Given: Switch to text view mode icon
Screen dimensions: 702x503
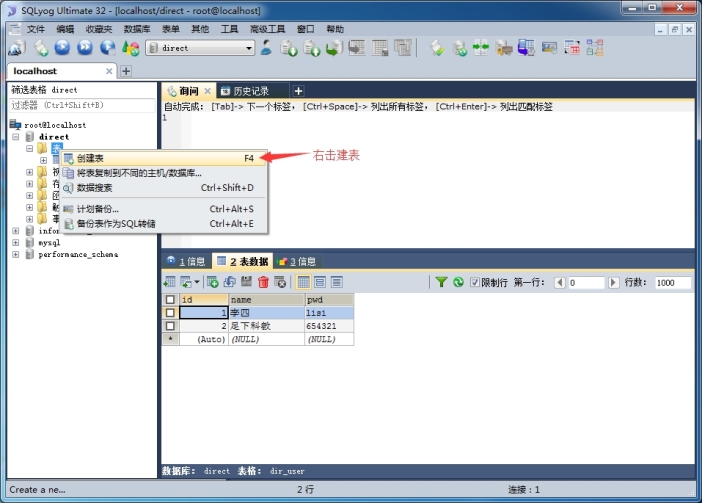Looking at the screenshot, I should [x=337, y=282].
